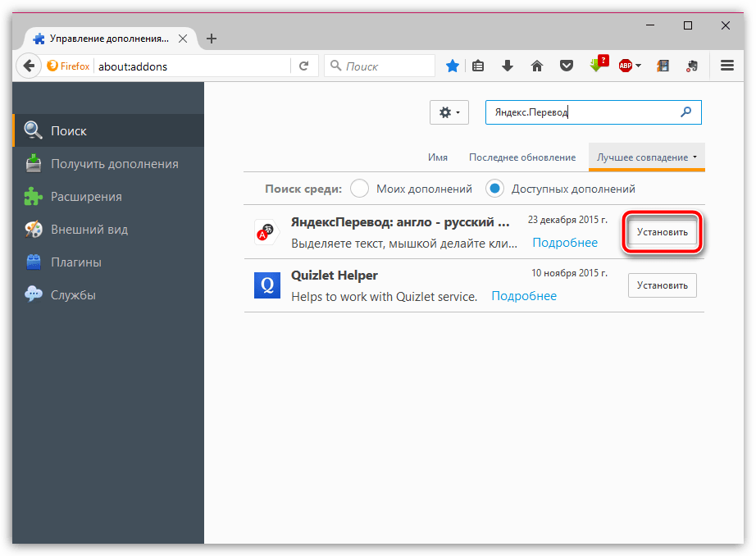This screenshot has height=556, width=756.
Task: Go to home page icon
Action: tap(536, 66)
